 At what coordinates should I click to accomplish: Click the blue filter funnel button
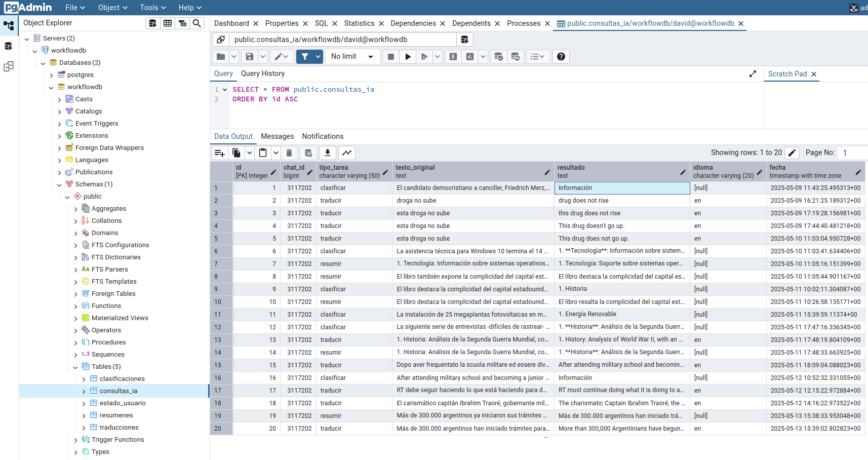click(x=305, y=57)
